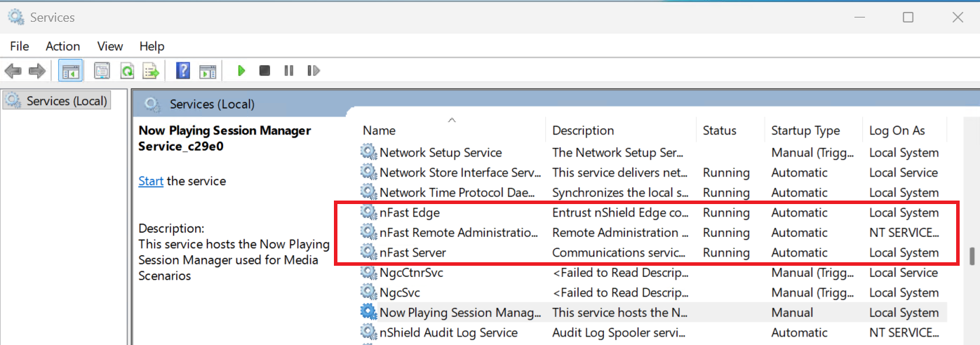Click Running status of nFast Server
The height and width of the screenshot is (345, 980).
(726, 252)
